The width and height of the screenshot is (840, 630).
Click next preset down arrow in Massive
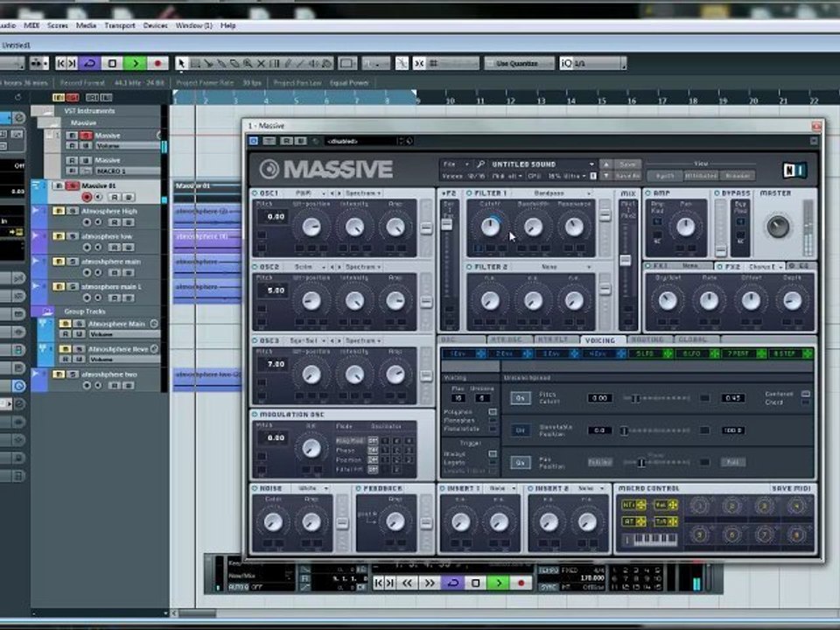pyautogui.click(x=605, y=176)
